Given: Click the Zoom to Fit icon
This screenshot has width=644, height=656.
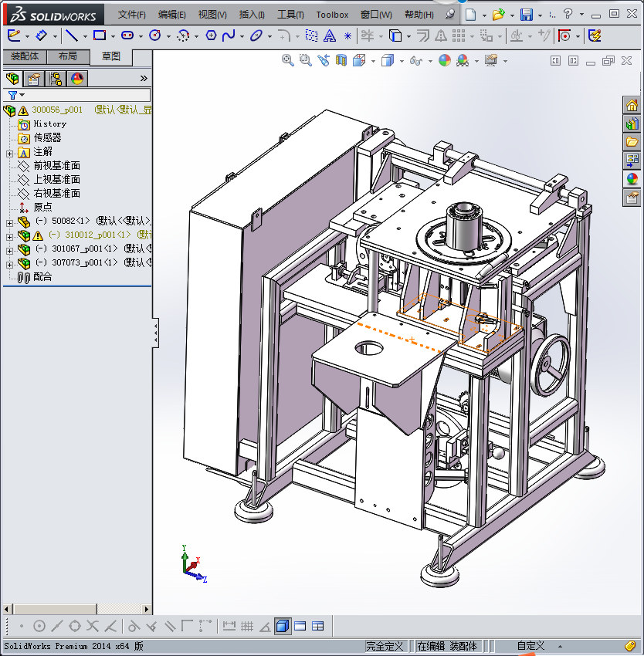Looking at the screenshot, I should tap(287, 60).
